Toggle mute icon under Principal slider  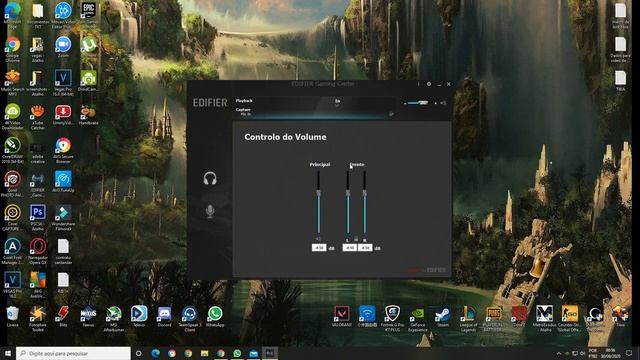(x=318, y=240)
